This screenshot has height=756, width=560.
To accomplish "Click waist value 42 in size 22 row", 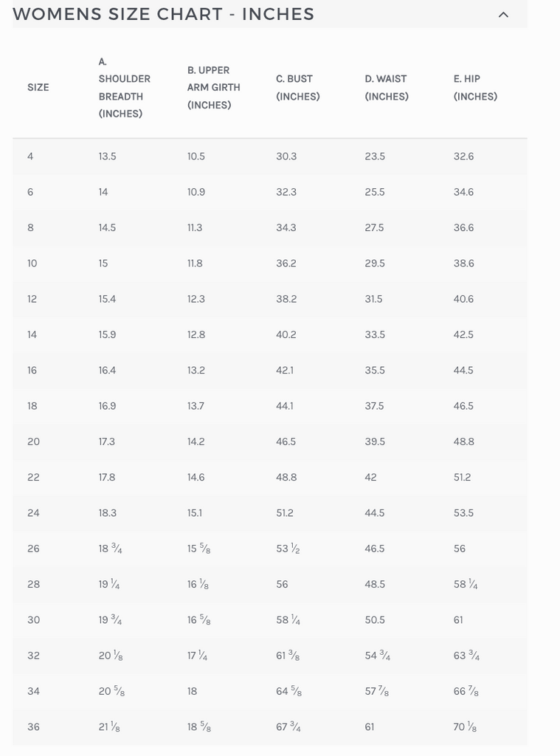I will pyautogui.click(x=370, y=478).
